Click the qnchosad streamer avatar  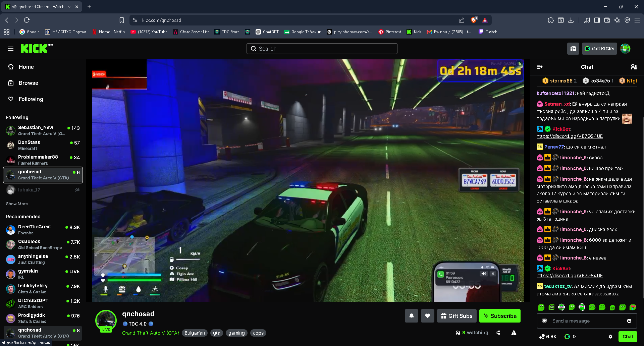106,321
